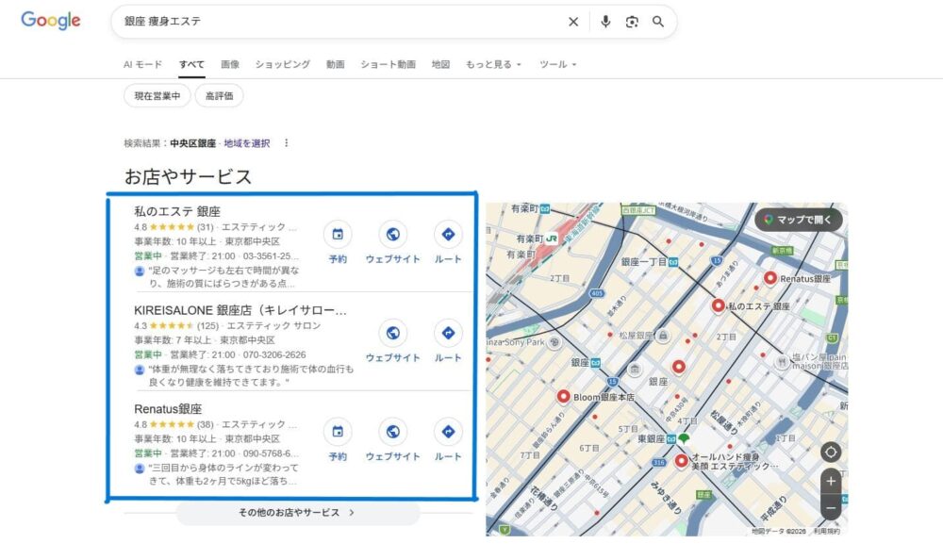Switch to the ショッピング tab
Image resolution: width=943 pixels, height=560 pixels.
(x=282, y=64)
